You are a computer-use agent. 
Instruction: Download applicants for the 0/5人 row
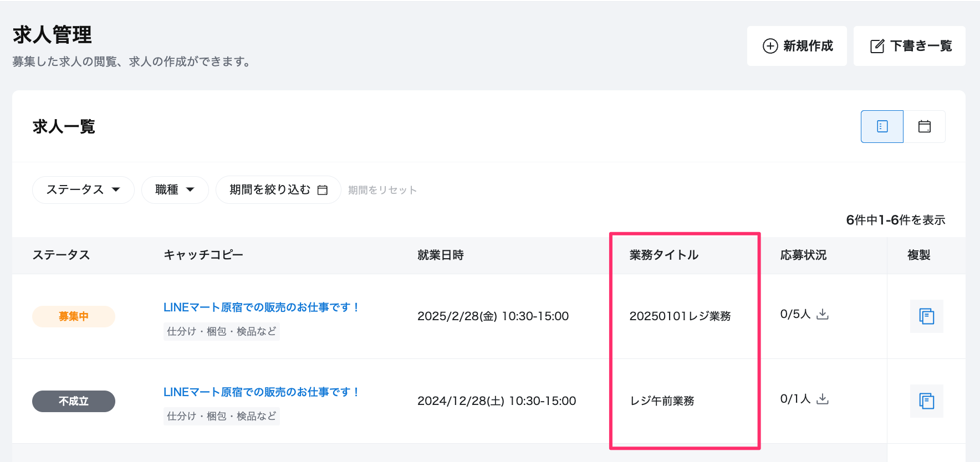click(x=823, y=314)
